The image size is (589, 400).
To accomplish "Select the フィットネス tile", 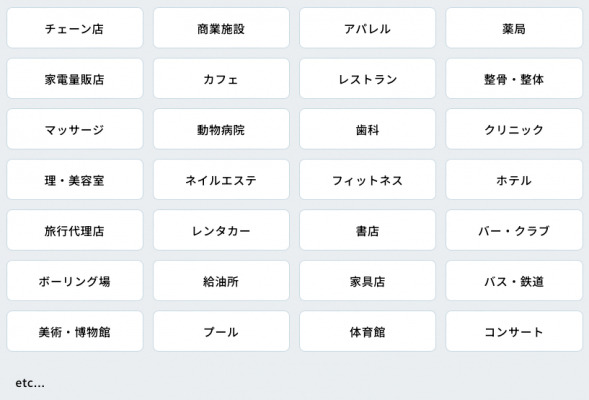I will click(367, 180).
